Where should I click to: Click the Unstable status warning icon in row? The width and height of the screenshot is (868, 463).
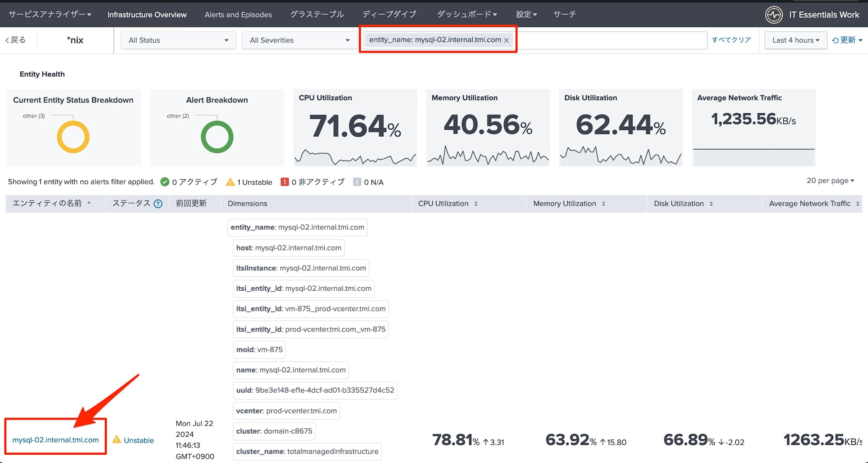(116, 440)
